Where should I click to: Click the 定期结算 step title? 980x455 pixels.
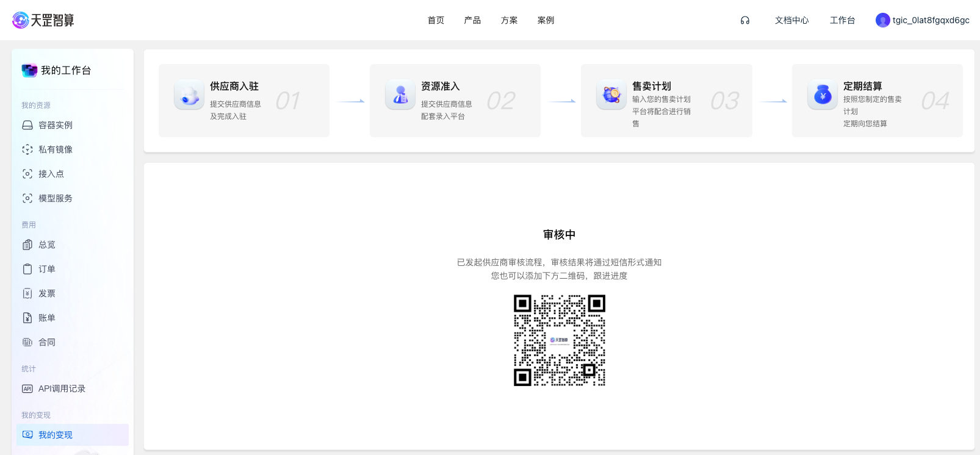(863, 86)
